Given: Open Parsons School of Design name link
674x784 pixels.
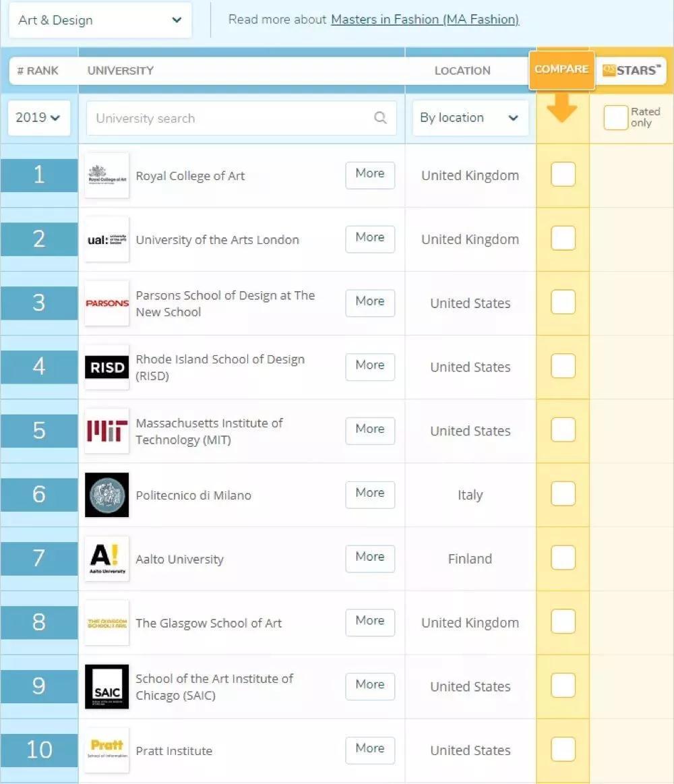Looking at the screenshot, I should [x=225, y=303].
